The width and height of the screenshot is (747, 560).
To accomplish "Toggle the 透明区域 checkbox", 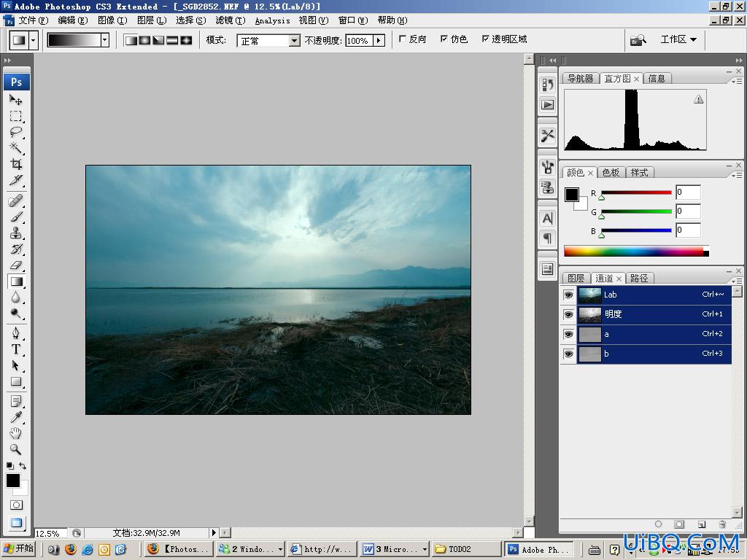I will point(485,39).
